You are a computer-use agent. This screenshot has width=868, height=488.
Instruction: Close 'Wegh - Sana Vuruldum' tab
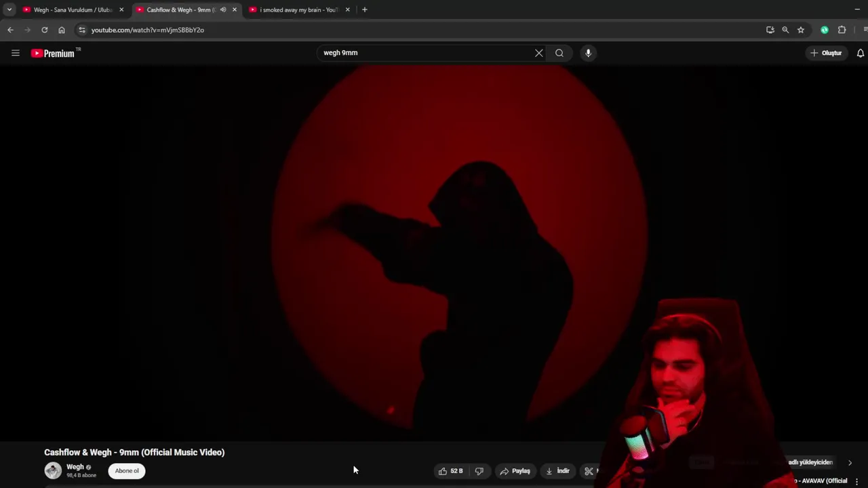[121, 9]
